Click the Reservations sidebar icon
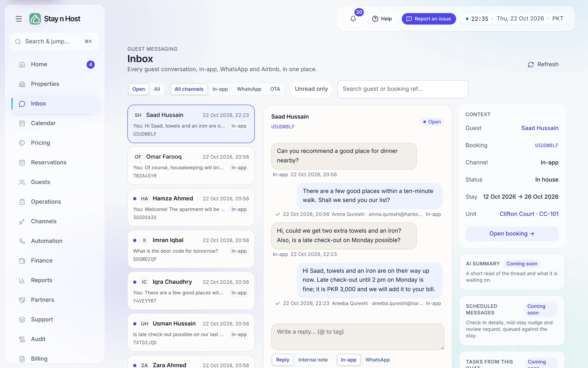 (x=22, y=163)
